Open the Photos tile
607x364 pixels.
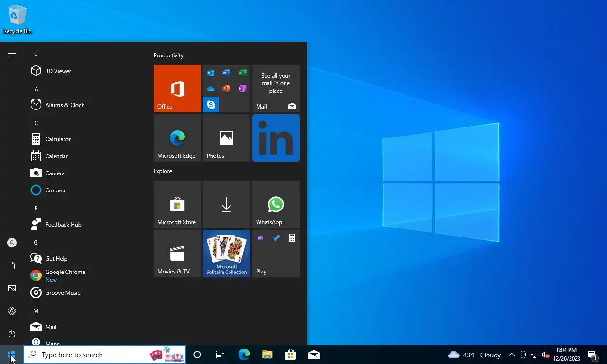point(227,138)
